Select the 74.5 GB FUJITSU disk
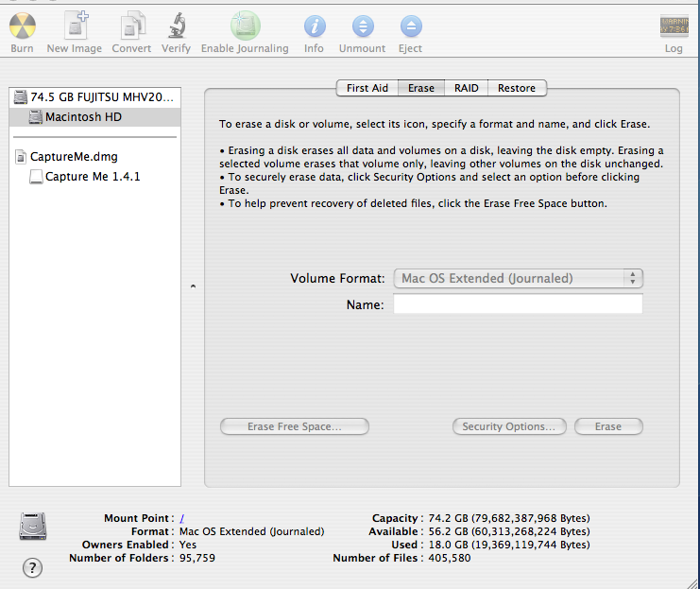 point(94,97)
